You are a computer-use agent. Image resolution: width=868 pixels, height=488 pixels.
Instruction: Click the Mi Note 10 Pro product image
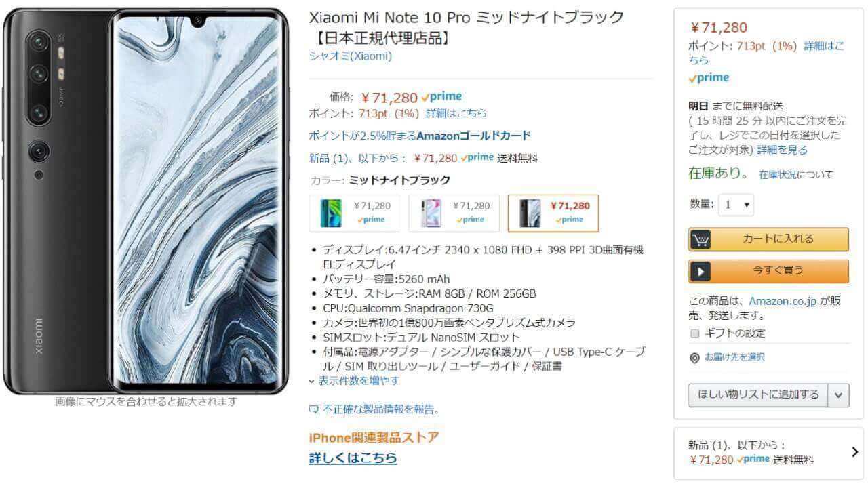[x=145, y=201]
